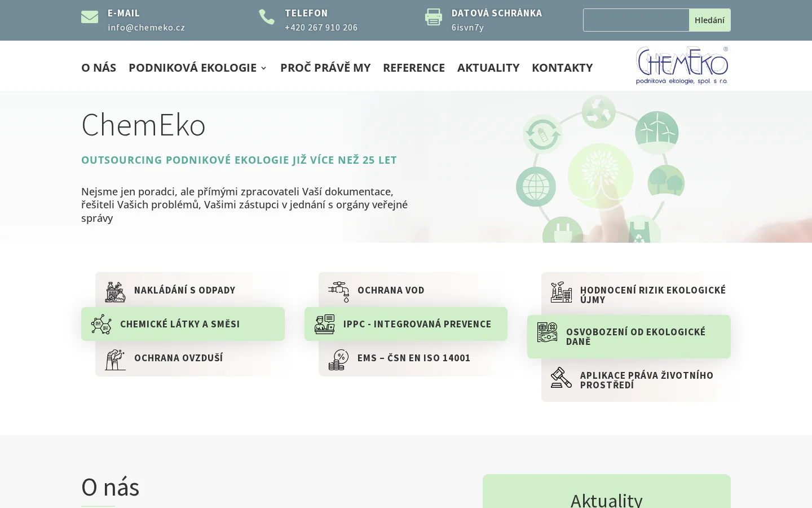Open the O nás menu item

(x=99, y=68)
